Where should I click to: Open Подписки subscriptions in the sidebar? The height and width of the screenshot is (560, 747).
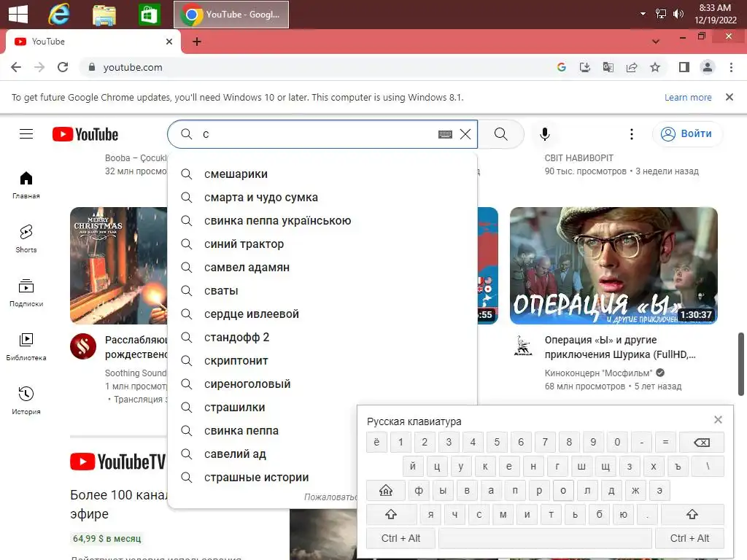click(x=26, y=293)
